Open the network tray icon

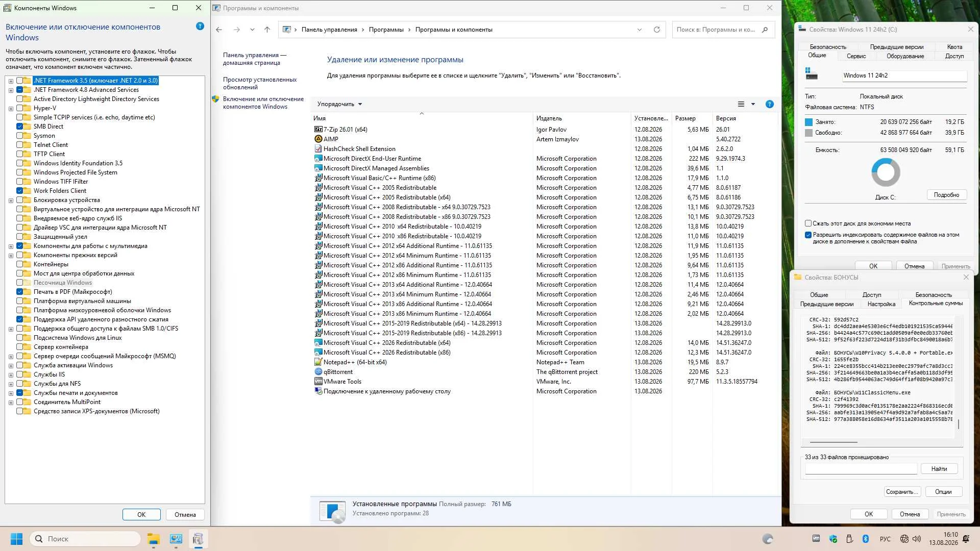[x=904, y=539]
